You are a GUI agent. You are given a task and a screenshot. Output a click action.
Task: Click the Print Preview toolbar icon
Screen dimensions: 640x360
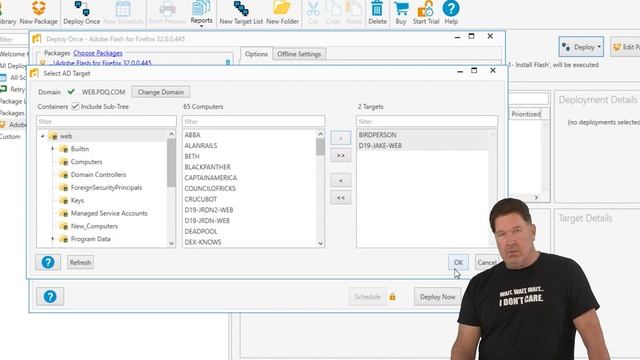(x=167, y=13)
